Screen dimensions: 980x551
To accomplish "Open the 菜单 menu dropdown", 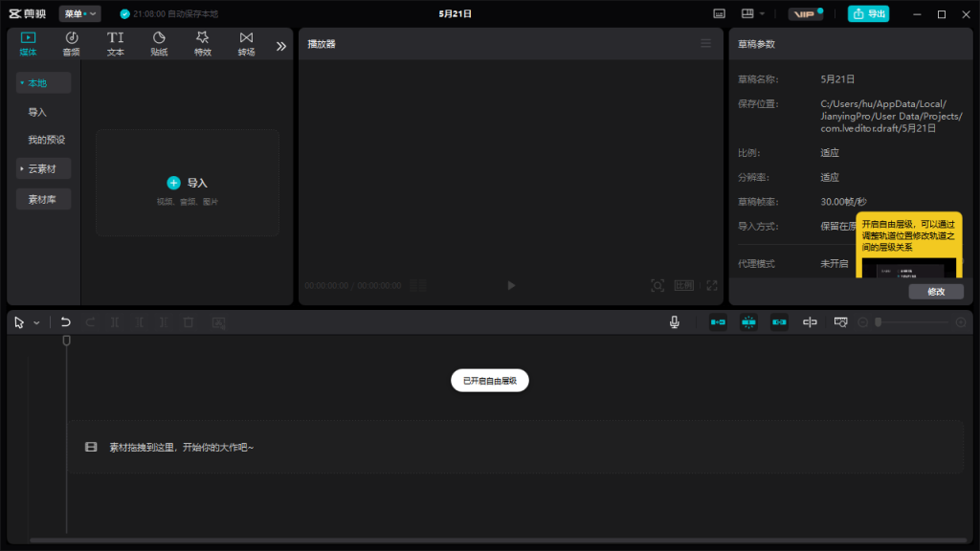I will tap(80, 13).
